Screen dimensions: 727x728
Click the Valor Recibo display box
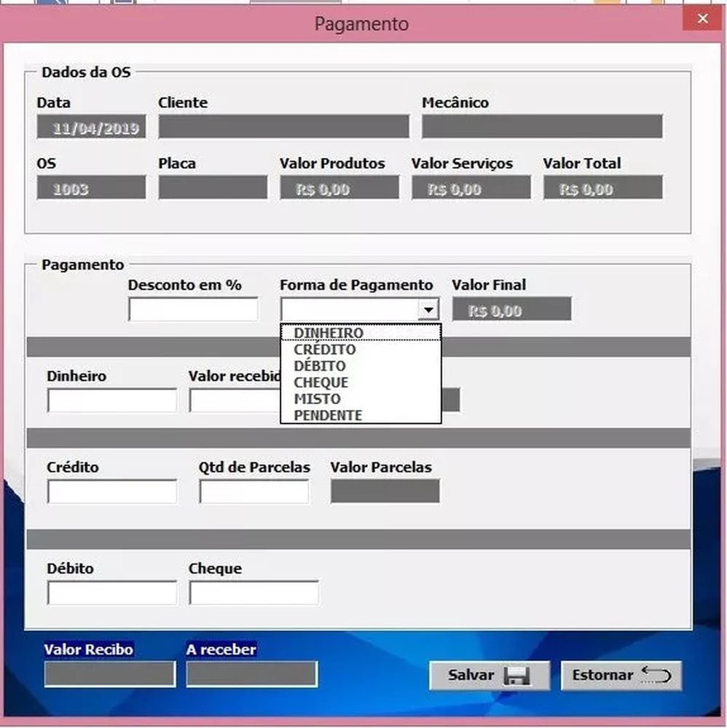tap(109, 673)
